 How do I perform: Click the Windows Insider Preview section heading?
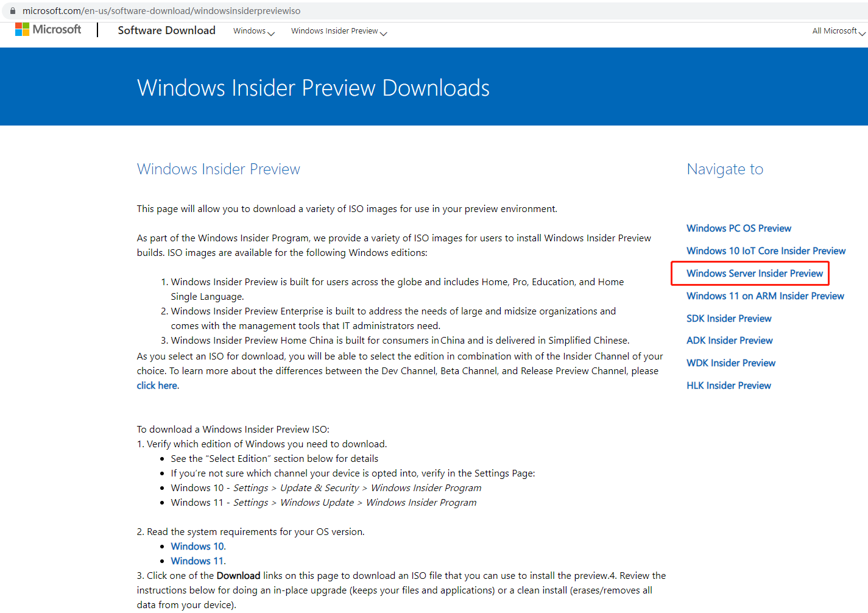(x=218, y=169)
